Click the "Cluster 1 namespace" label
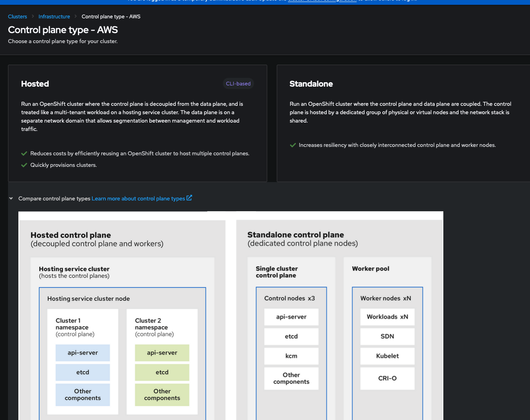Viewport: 530px width, 420px height. pos(72,324)
